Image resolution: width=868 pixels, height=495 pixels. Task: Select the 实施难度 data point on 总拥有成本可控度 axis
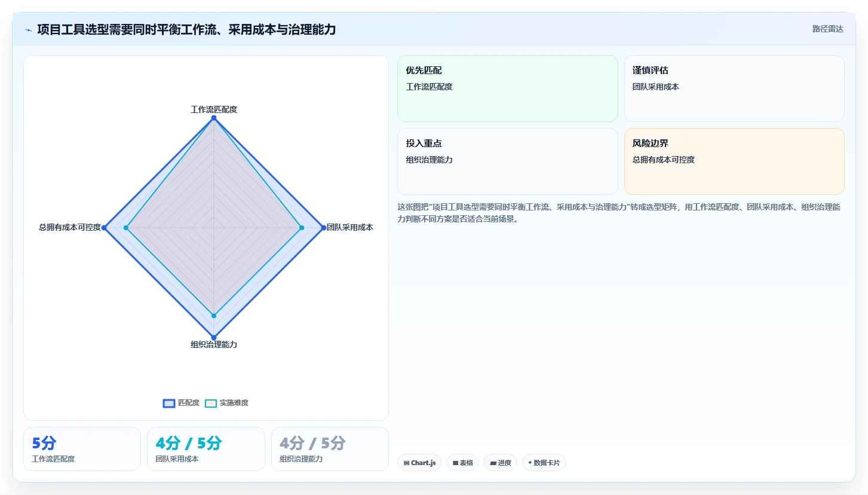pyautogui.click(x=126, y=228)
